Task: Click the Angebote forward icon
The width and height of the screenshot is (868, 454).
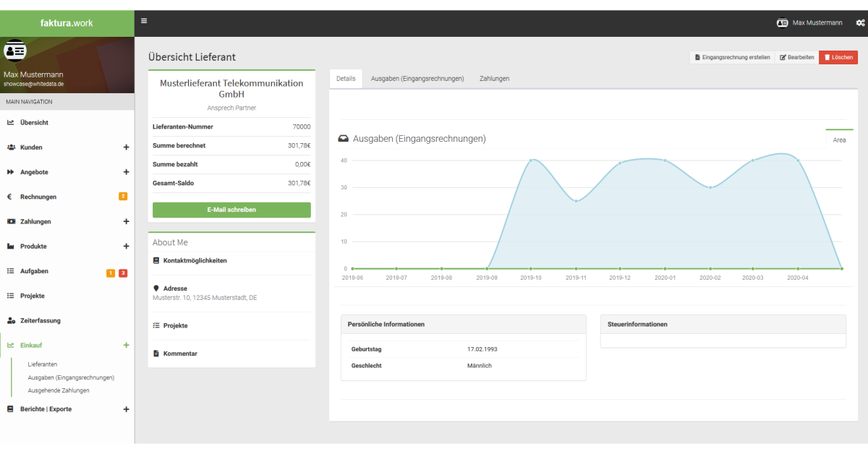Action: pyautogui.click(x=11, y=172)
